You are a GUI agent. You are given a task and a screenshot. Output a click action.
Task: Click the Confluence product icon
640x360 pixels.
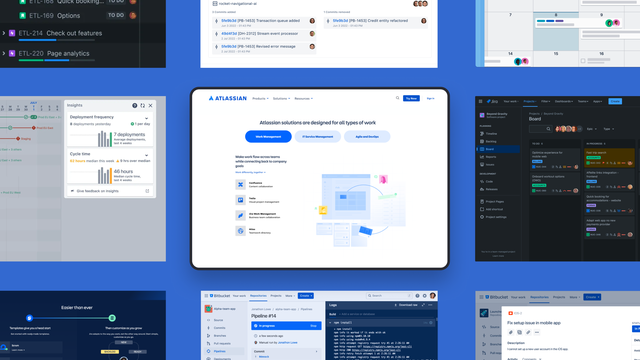click(x=240, y=184)
